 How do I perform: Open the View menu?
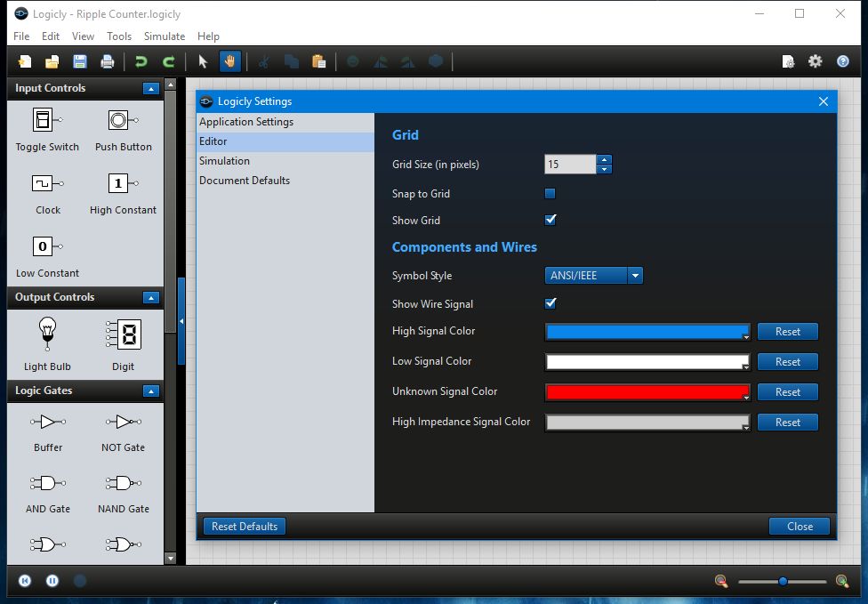click(83, 36)
